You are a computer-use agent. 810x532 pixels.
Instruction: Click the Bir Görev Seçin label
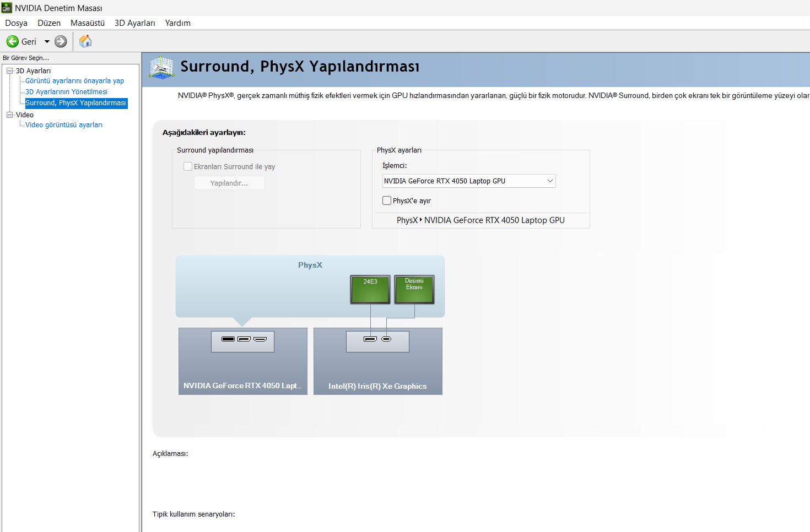pos(26,58)
